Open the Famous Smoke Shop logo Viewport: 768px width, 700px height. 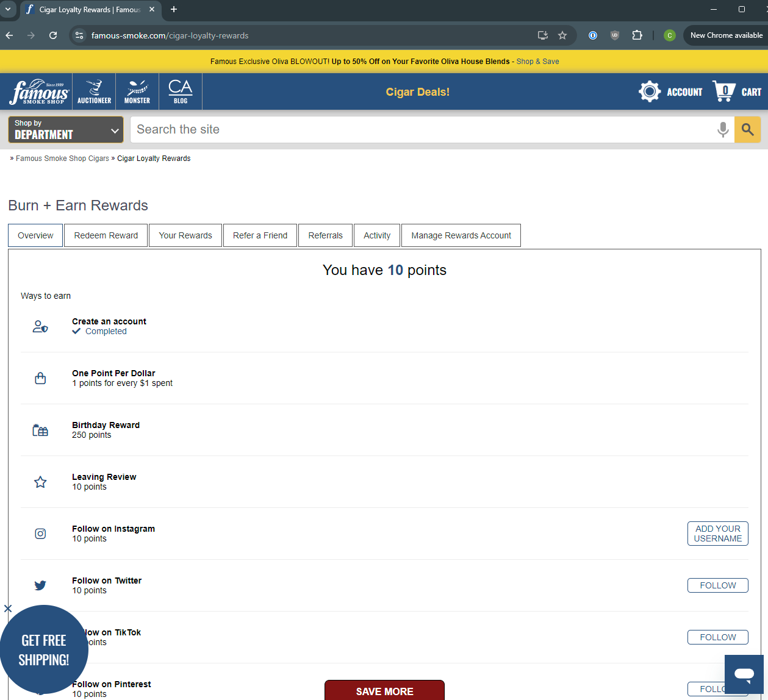(39, 92)
